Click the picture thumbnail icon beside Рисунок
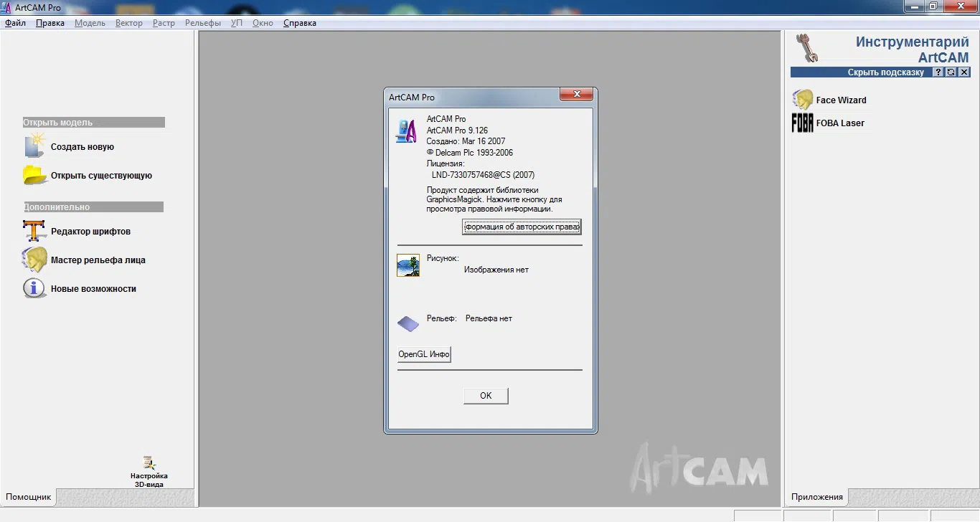This screenshot has width=980, height=522. [407, 265]
